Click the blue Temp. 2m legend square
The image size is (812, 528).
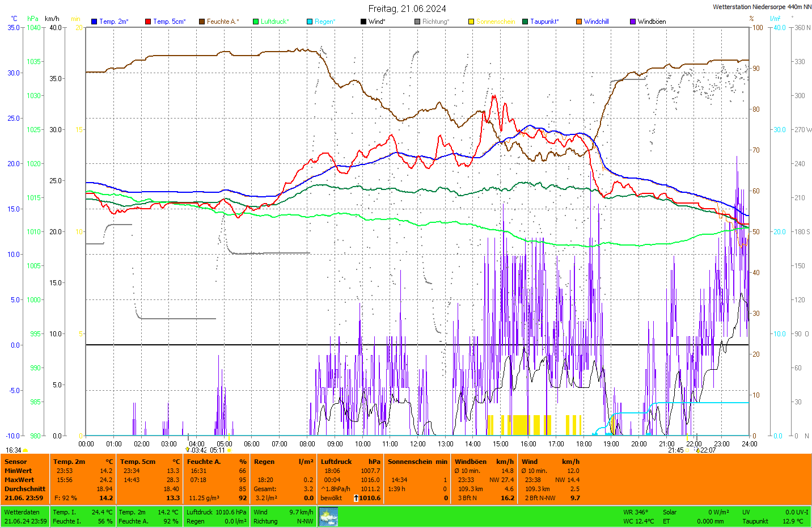94,22
